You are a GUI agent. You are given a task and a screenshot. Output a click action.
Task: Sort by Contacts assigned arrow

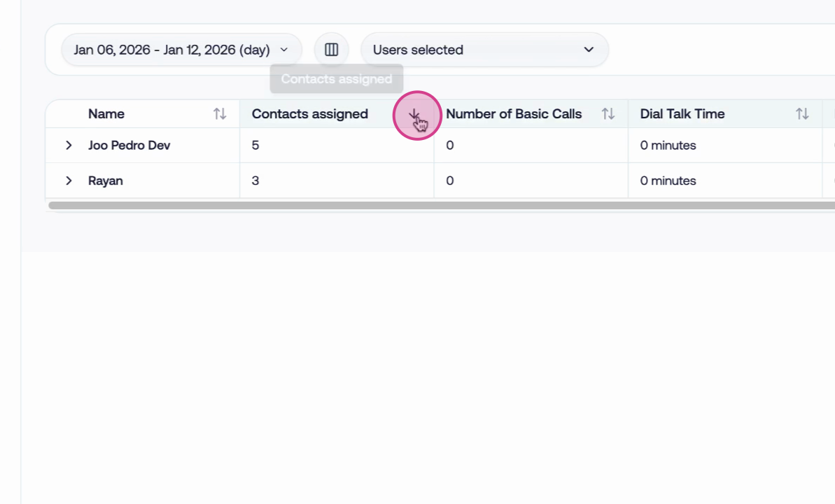414,114
